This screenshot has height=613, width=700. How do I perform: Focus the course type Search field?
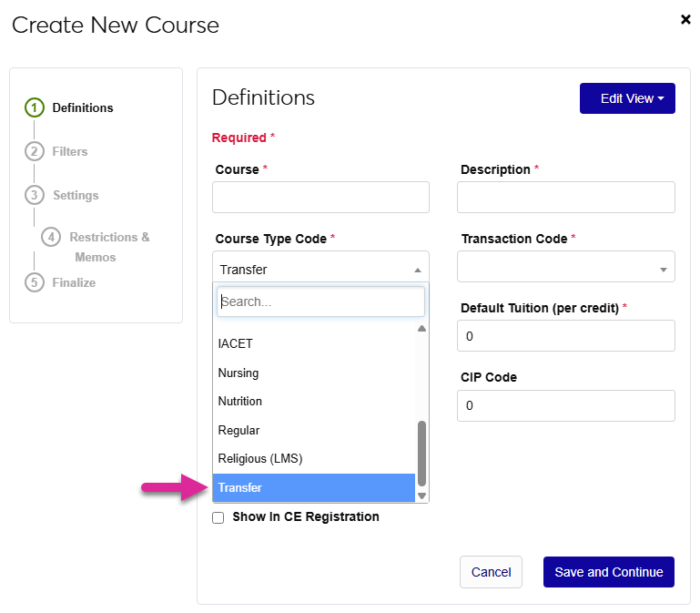320,301
